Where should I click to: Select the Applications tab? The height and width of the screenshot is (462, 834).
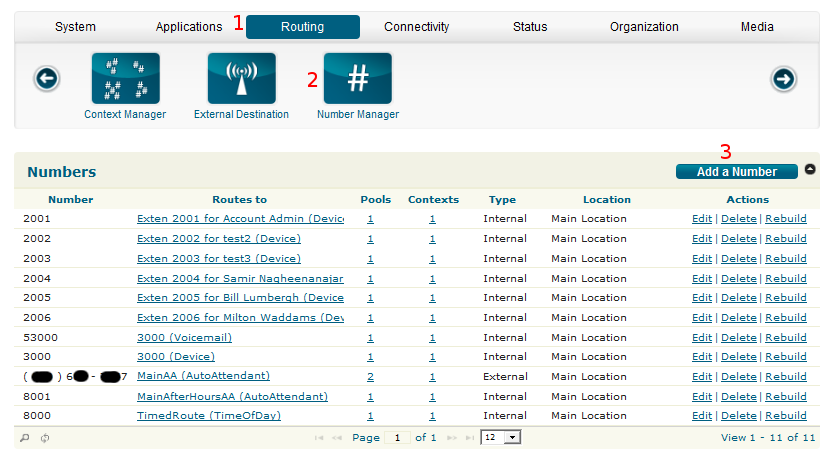(189, 27)
